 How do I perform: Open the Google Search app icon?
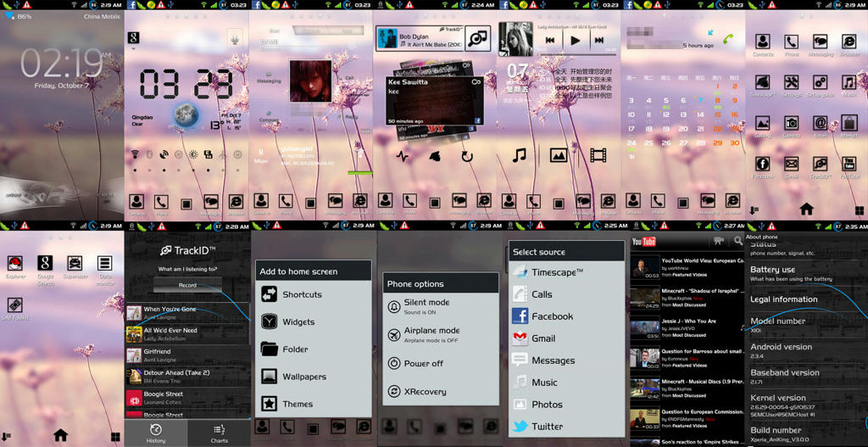tap(45, 263)
